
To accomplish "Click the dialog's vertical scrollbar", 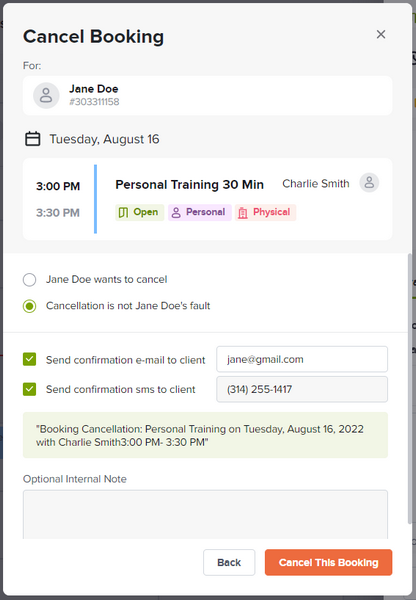I will click(x=409, y=388).
